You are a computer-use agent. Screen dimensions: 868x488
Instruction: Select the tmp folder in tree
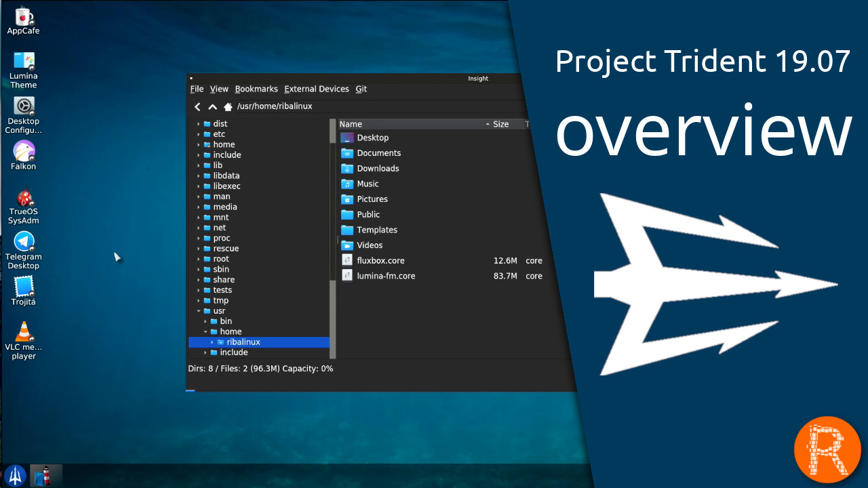click(221, 300)
